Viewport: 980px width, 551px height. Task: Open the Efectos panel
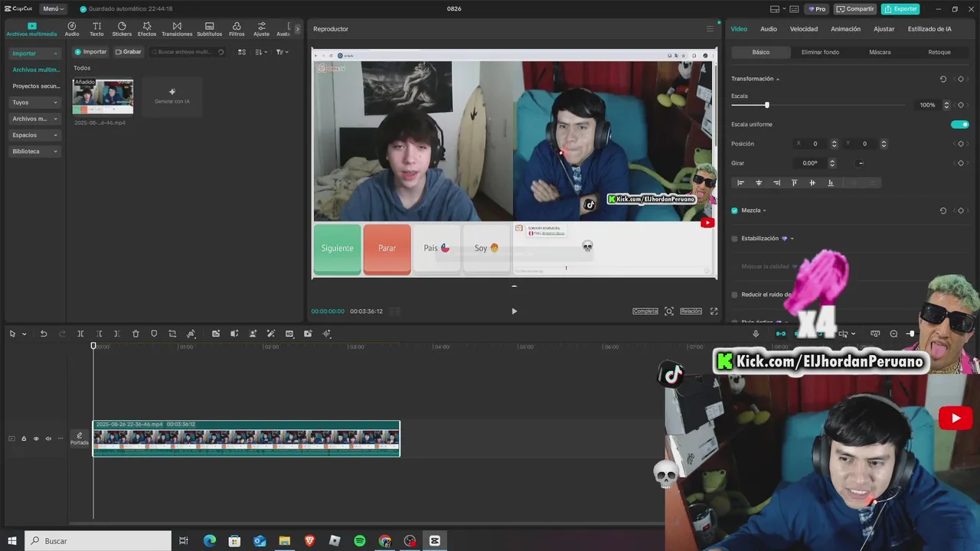tap(147, 29)
